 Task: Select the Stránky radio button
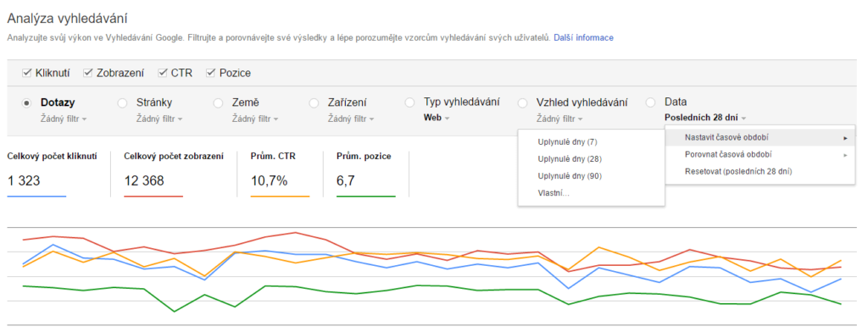click(x=122, y=103)
